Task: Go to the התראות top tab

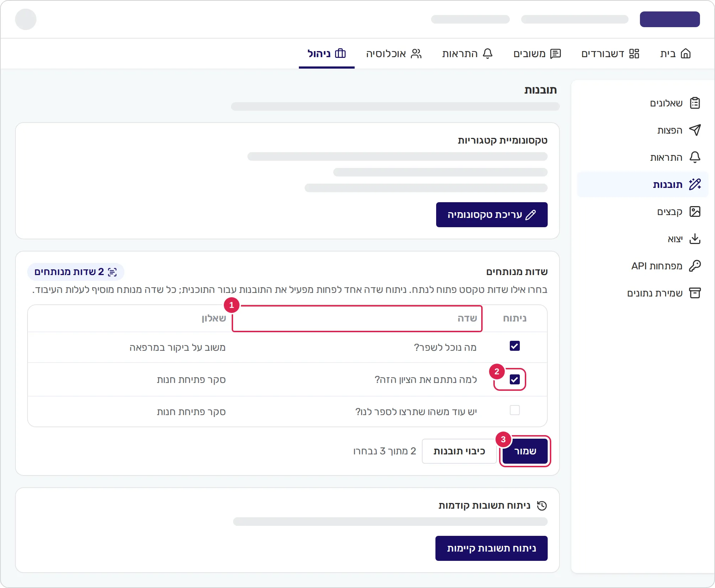Action: (468, 54)
